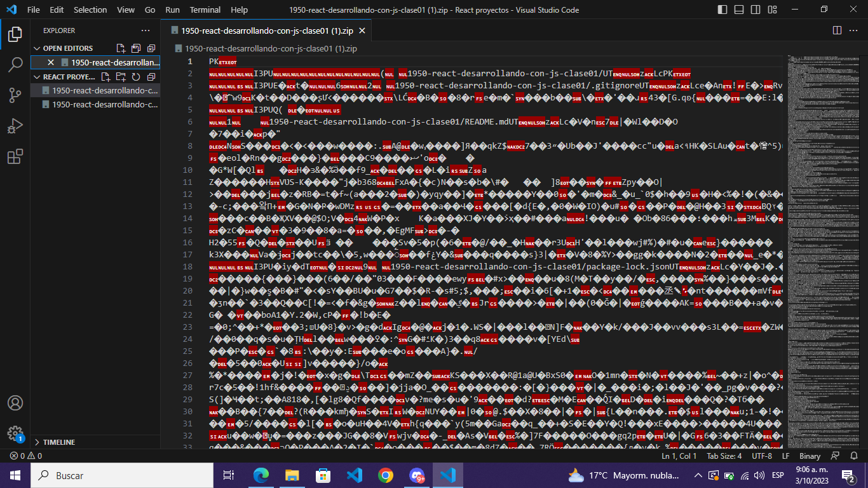Collapse folders in React Proyectos explorer
Screen dimensions: 868x488
(151, 77)
